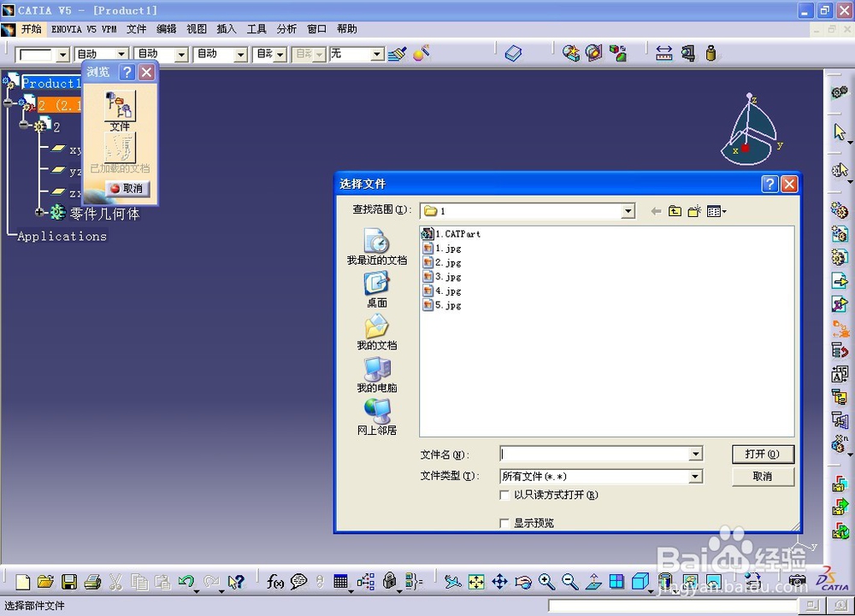855x616 pixels.
Task: Open My Documents shortcut (我的文档)
Action: tap(377, 332)
